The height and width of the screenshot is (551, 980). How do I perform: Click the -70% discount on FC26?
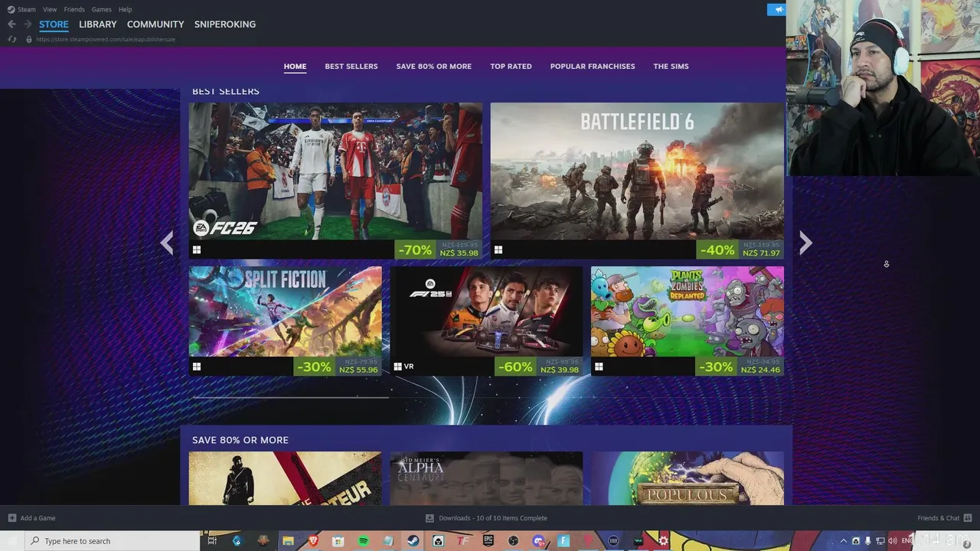(x=416, y=249)
